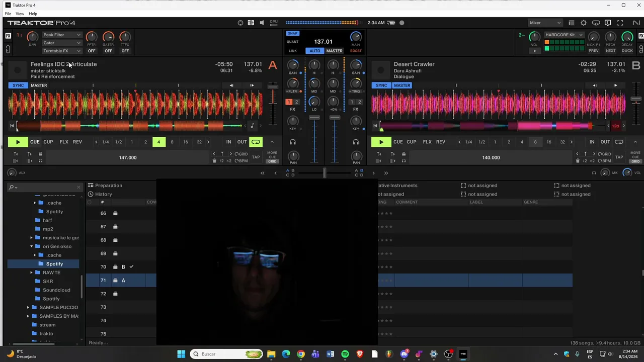Select the right FX panel button
This screenshot has height=362, width=644.
(641, 36)
